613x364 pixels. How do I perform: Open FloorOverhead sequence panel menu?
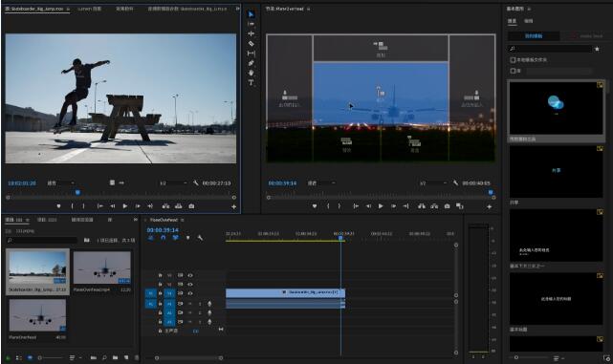(183, 220)
